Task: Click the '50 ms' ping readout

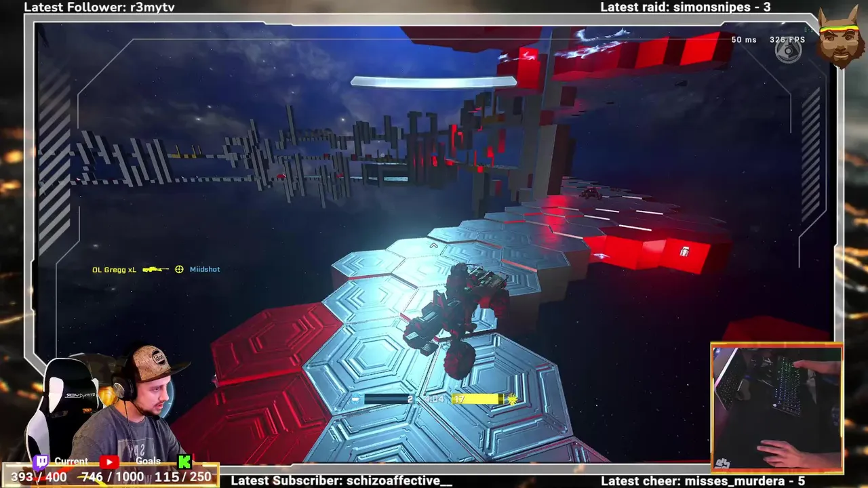Action: tap(744, 40)
